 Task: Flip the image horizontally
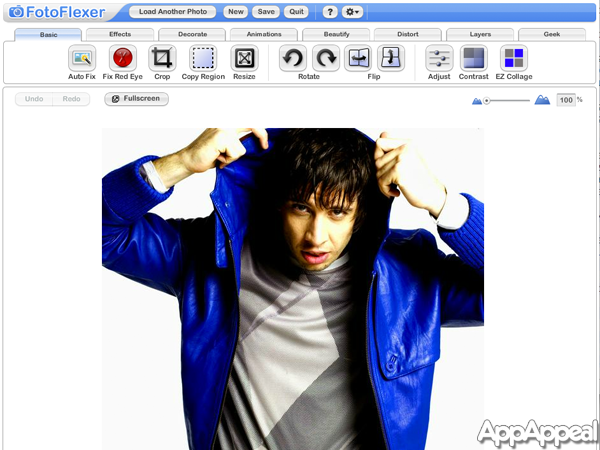coord(358,58)
